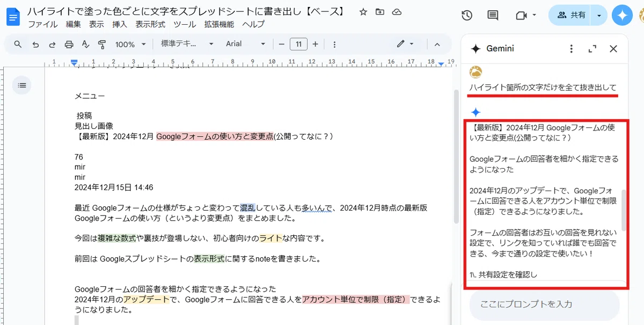The height and width of the screenshot is (325, 644).
Task: Open 拡張機能 menu
Action: click(x=219, y=24)
